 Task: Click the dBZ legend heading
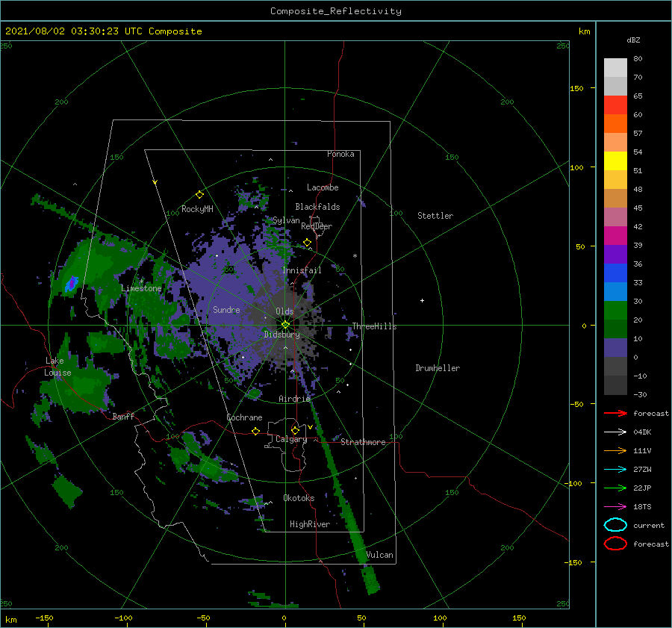633,40
